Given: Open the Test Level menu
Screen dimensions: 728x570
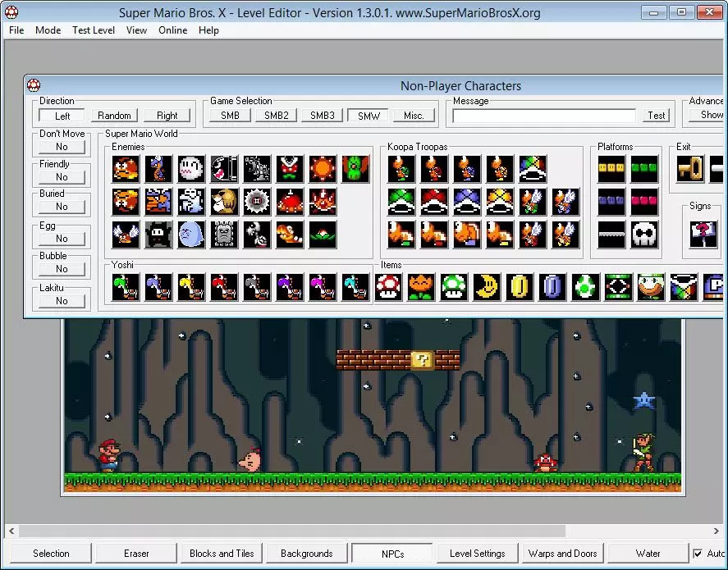Looking at the screenshot, I should click(94, 30).
